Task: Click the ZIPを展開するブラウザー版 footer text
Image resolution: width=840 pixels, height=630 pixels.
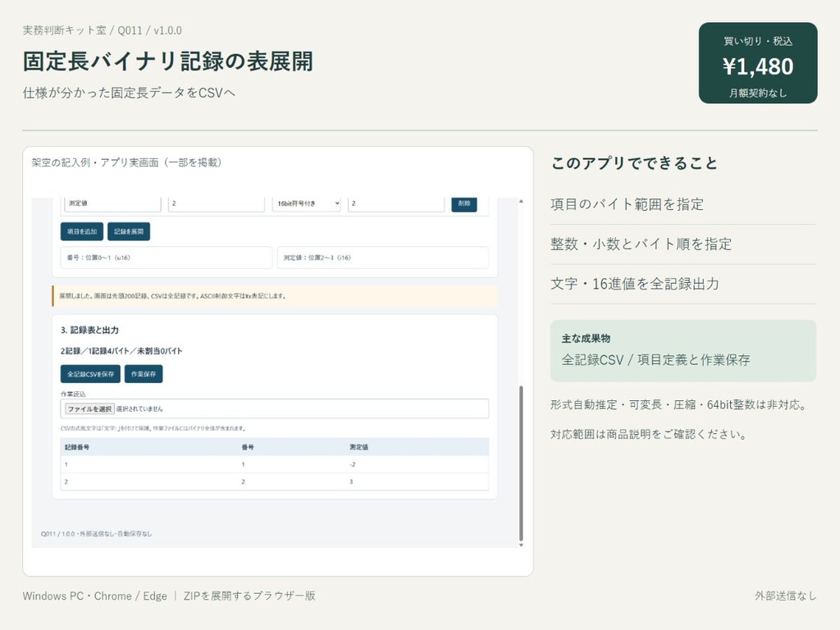Action: pos(249,596)
